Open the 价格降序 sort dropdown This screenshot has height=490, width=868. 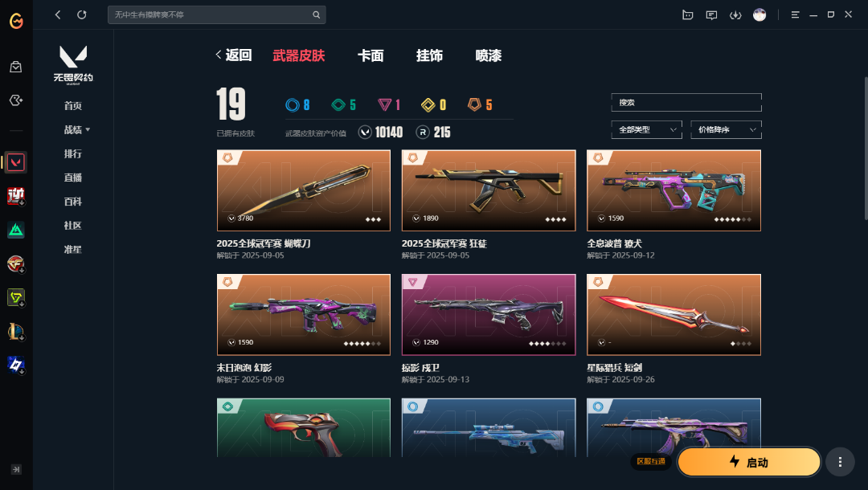(x=726, y=130)
